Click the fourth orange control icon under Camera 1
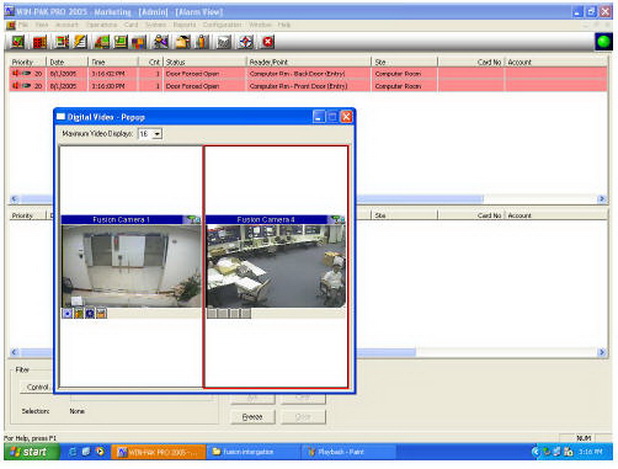This screenshot has height=469, width=618. pos(101,313)
